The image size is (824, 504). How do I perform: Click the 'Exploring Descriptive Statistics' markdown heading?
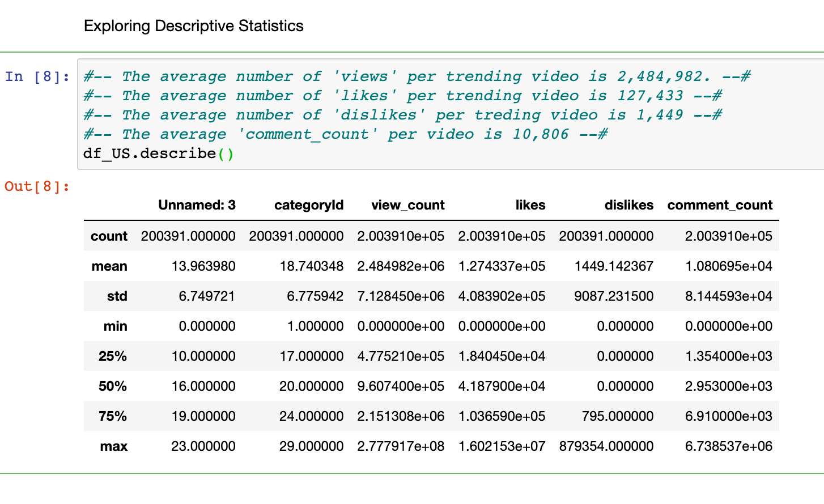[193, 26]
